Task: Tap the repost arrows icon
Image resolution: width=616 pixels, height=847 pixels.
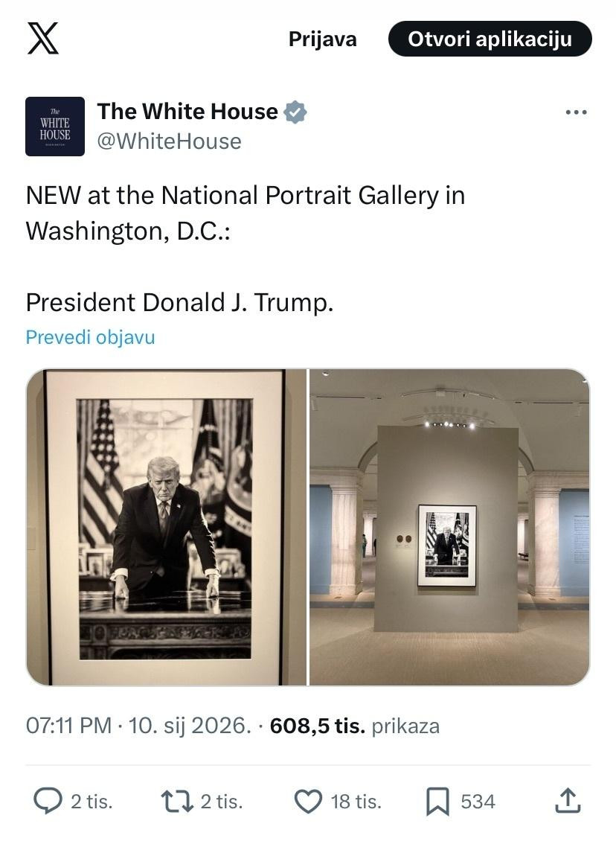Action: click(x=176, y=801)
